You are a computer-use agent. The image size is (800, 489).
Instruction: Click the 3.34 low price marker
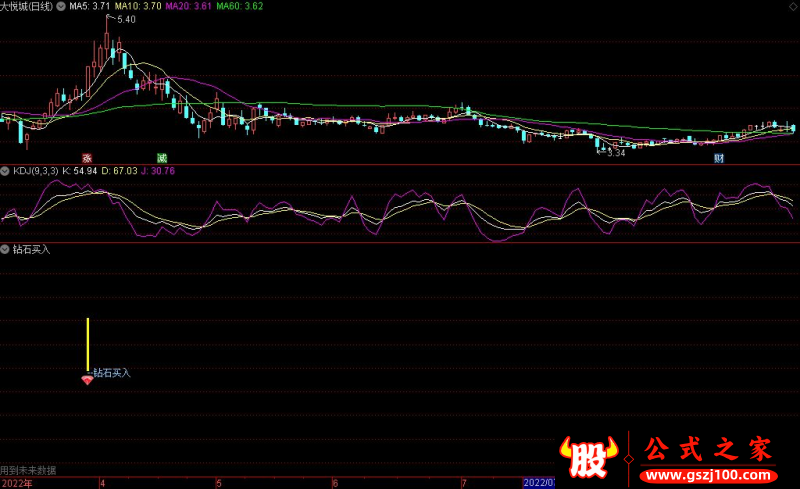tap(616, 153)
